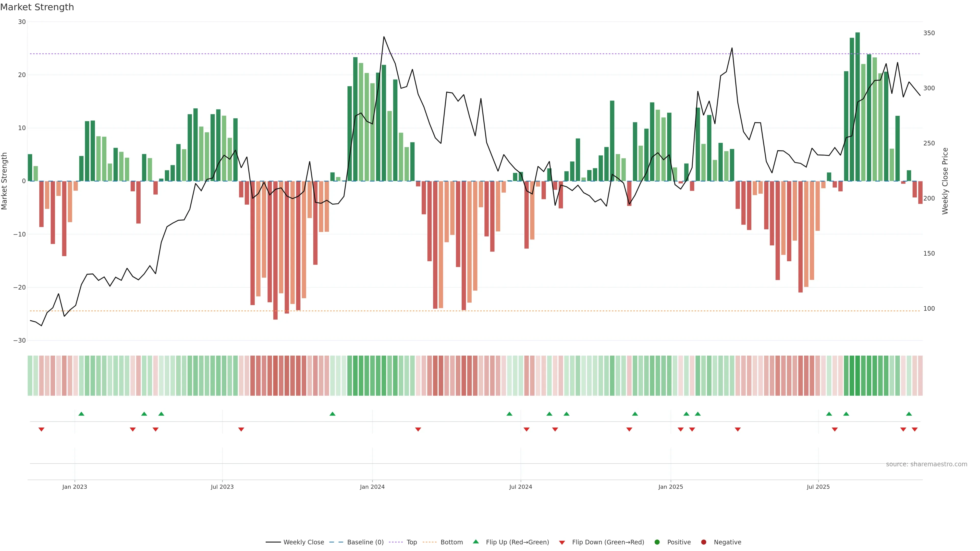The height and width of the screenshot is (551, 980).
Task: Select the Flip Down triangle just after Jul 2023
Action: tap(241, 429)
